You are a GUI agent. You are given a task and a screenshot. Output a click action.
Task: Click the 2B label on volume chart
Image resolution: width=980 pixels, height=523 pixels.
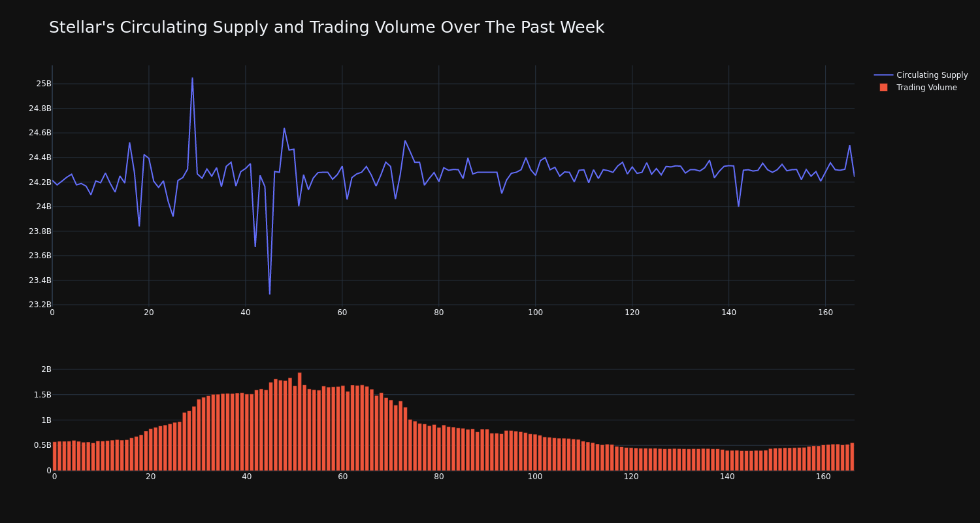pos(46,369)
